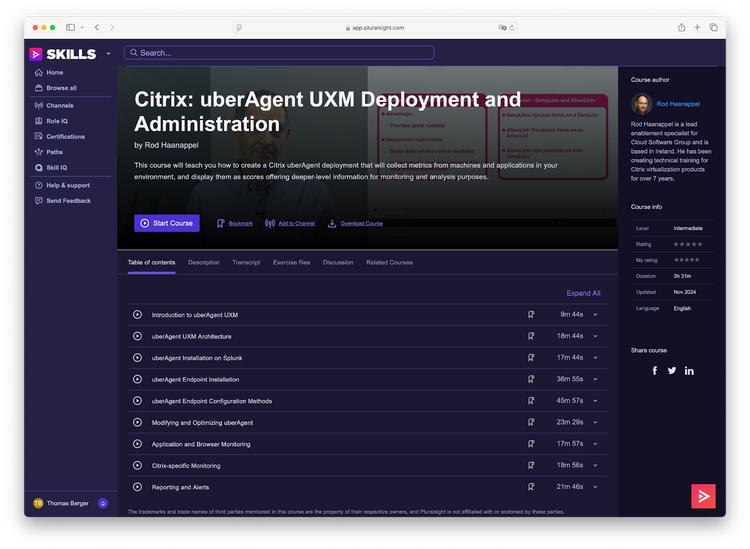Image resolution: width=750 pixels, height=549 pixels.
Task: Switch to the Description tab
Action: pyautogui.click(x=204, y=263)
